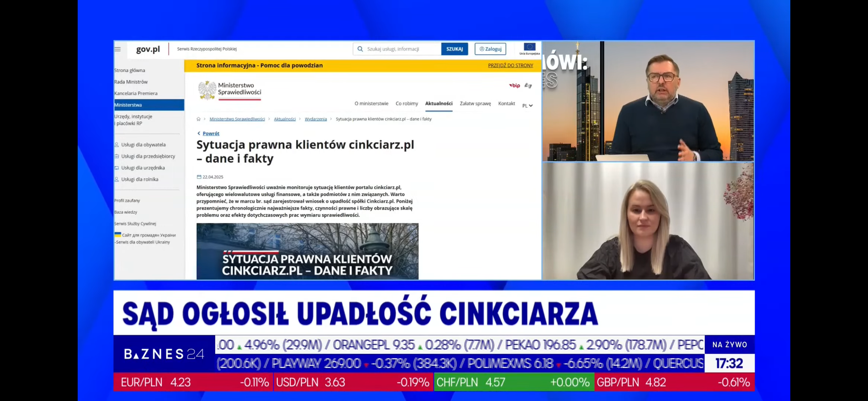The height and width of the screenshot is (401, 868).
Task: Open the Usługi dla rolnika link
Action: pyautogui.click(x=140, y=179)
